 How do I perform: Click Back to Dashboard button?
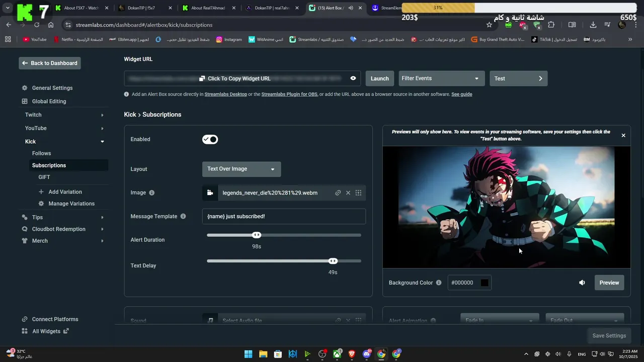(x=50, y=63)
